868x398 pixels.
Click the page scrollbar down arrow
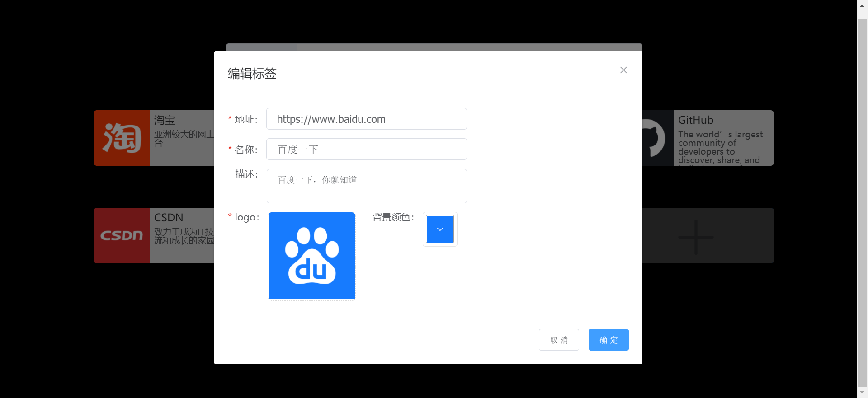point(863,392)
